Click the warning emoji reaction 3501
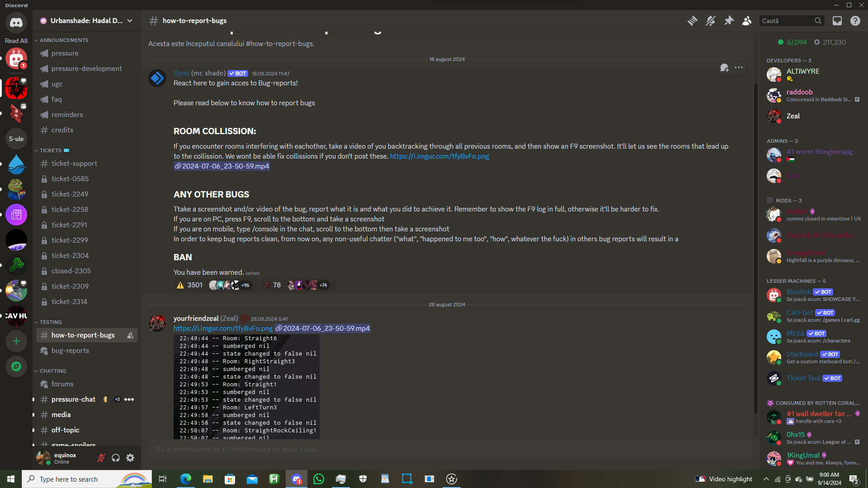 coord(190,285)
